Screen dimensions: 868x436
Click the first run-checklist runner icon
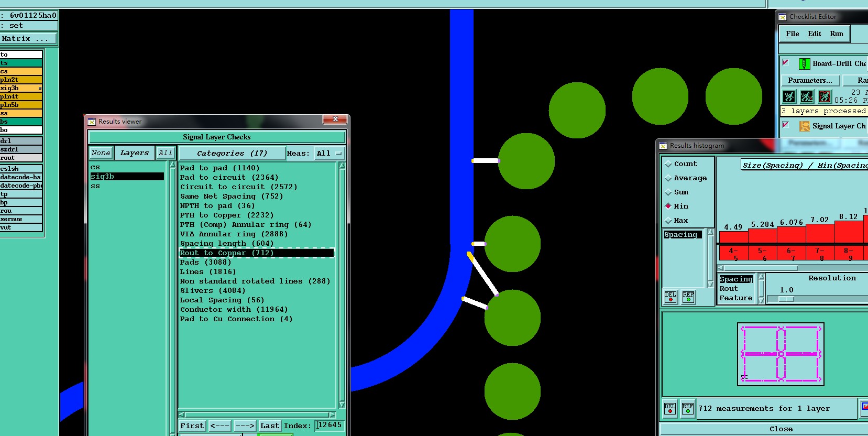[x=789, y=96]
